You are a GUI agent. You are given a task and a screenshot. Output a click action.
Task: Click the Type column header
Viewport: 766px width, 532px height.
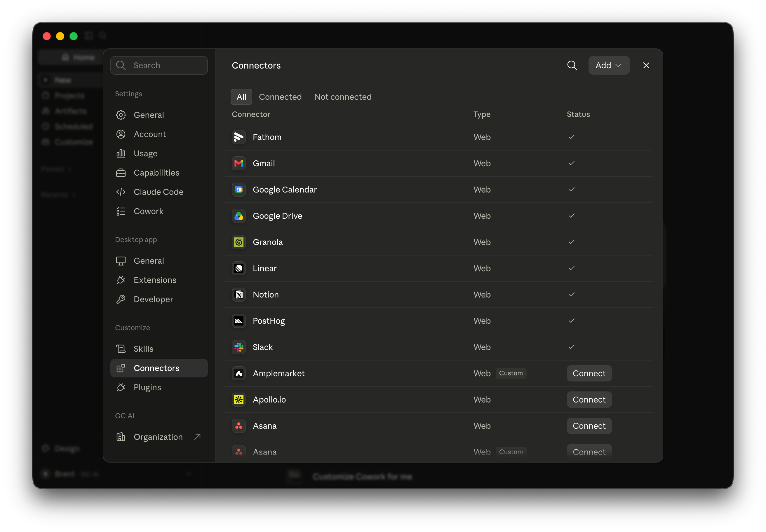click(482, 114)
